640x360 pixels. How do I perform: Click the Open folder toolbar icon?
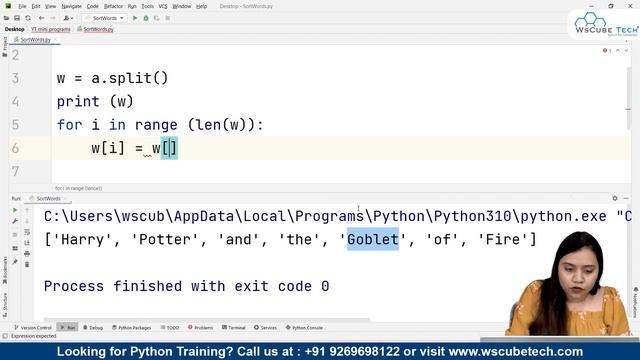tap(7, 18)
